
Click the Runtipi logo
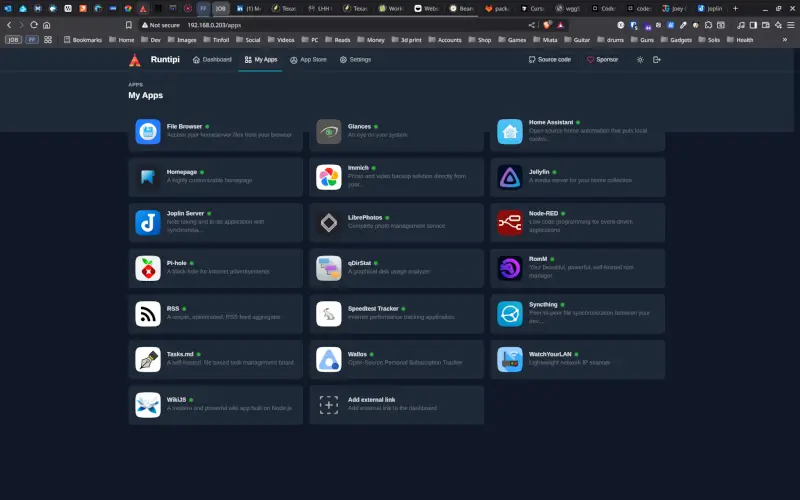[x=135, y=60]
